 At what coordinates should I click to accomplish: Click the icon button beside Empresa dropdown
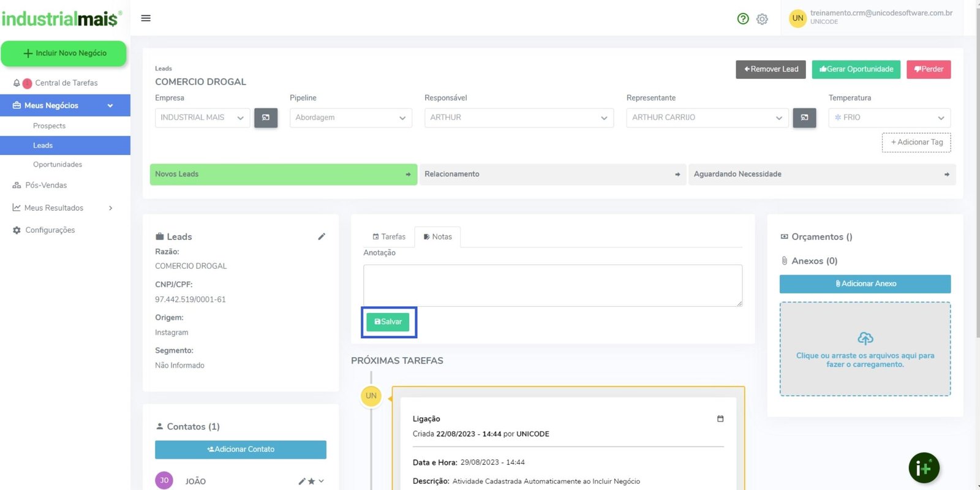(x=266, y=118)
